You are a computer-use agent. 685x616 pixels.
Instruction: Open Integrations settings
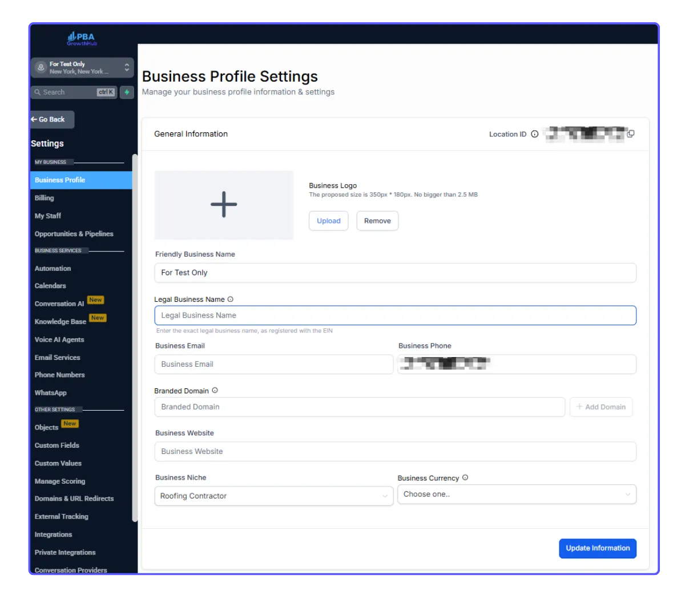click(x=54, y=534)
